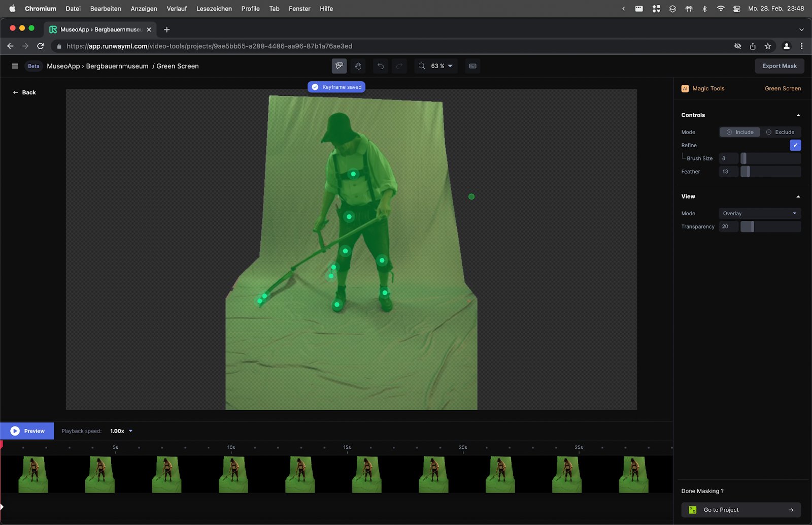Viewport: 812px width, 525px height.
Task: Adjust the Feather slider
Action: point(771,172)
